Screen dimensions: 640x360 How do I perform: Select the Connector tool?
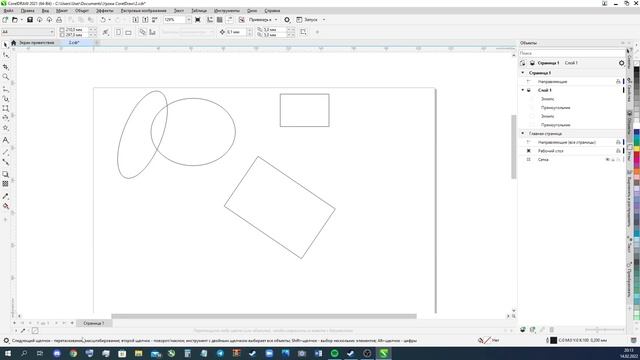point(5,162)
